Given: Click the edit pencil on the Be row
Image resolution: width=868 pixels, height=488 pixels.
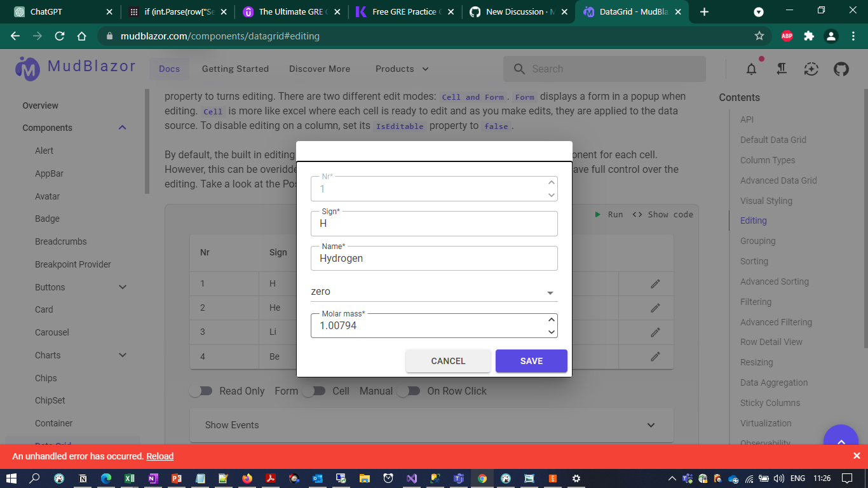Looking at the screenshot, I should tap(655, 356).
